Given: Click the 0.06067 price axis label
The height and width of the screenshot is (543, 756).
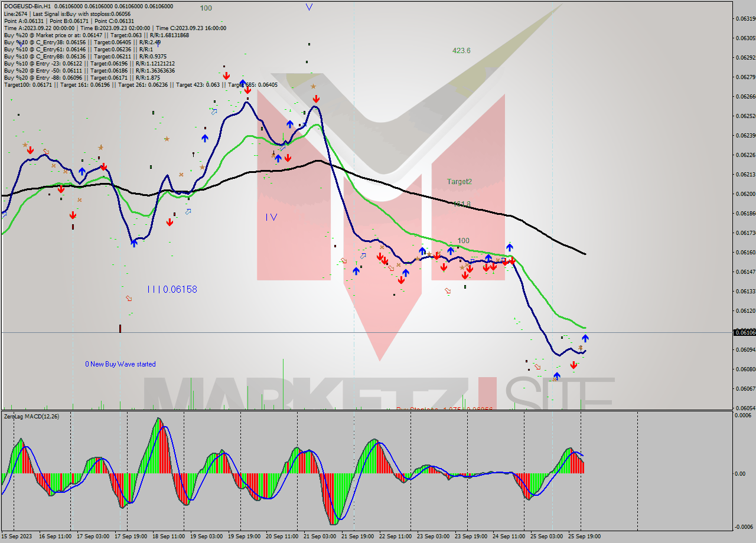Looking at the screenshot, I should pyautogui.click(x=746, y=388).
